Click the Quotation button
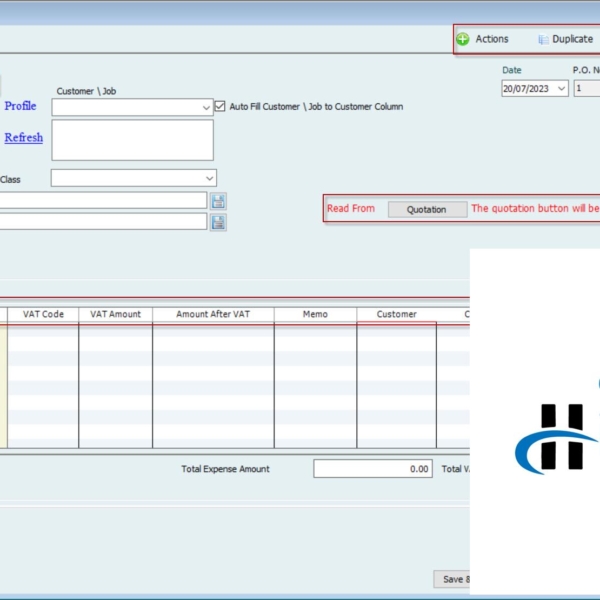The height and width of the screenshot is (600, 600). tap(427, 210)
